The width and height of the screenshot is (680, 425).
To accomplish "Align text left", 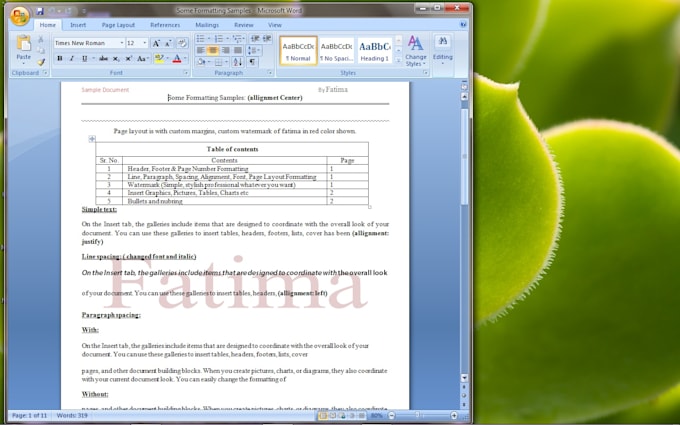I will [200, 51].
